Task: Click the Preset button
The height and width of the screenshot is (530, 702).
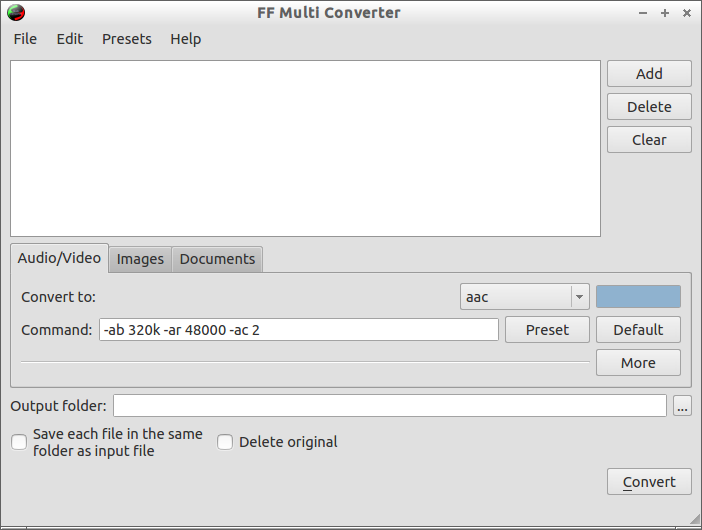Action: (x=547, y=330)
